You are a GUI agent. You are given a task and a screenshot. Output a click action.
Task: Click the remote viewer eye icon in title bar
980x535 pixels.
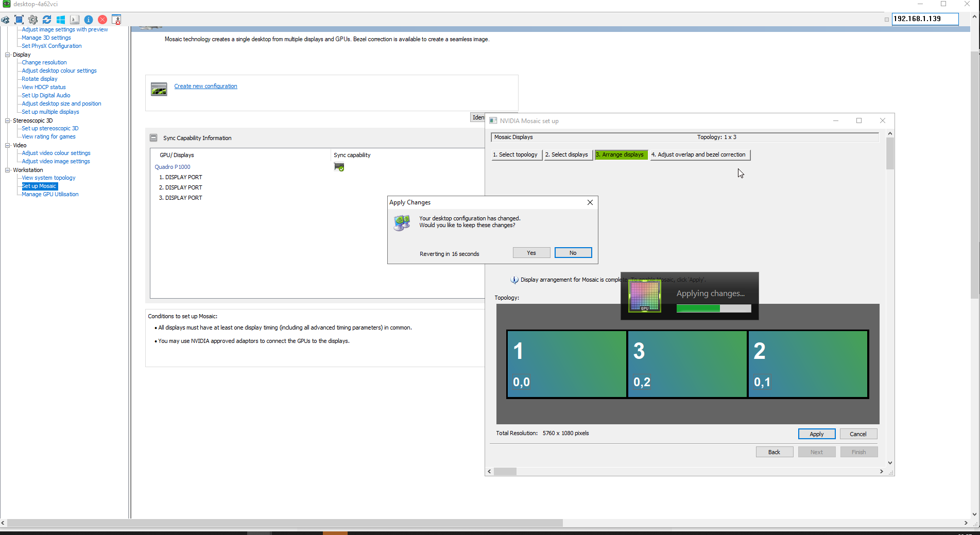(6, 4)
